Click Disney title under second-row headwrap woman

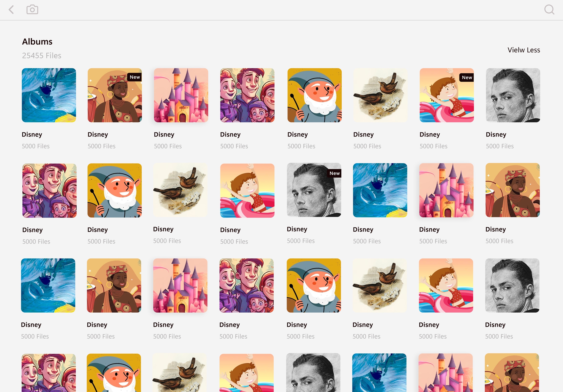pos(496,229)
